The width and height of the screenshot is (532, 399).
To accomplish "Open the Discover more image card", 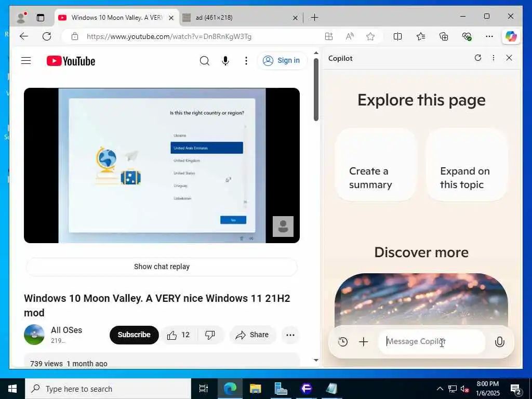I will [x=421, y=300].
